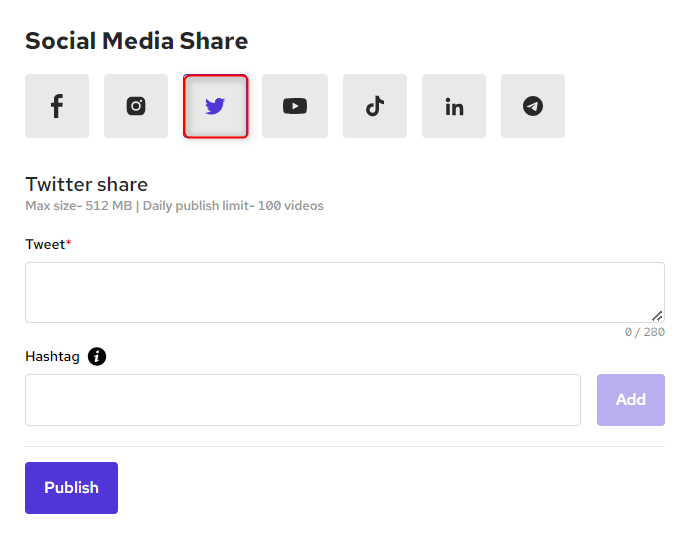Click the Hashtag label text
Viewport: 689px width, 560px height.
[x=52, y=356]
